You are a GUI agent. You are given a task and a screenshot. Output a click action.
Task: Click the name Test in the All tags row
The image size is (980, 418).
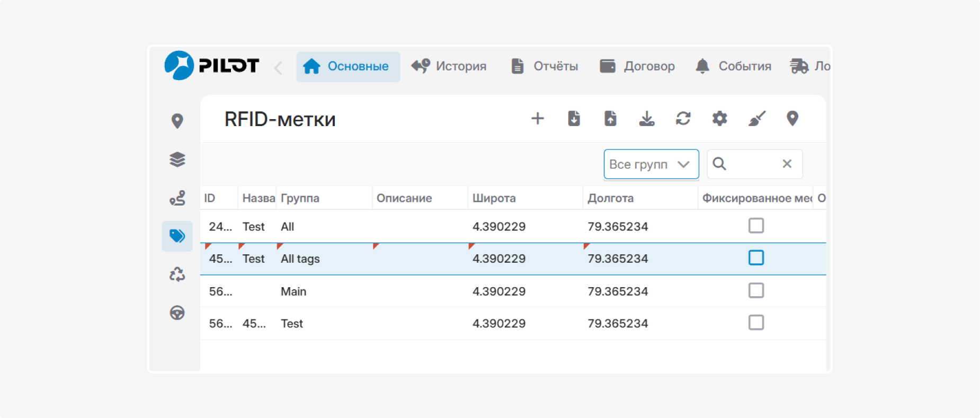click(x=253, y=259)
